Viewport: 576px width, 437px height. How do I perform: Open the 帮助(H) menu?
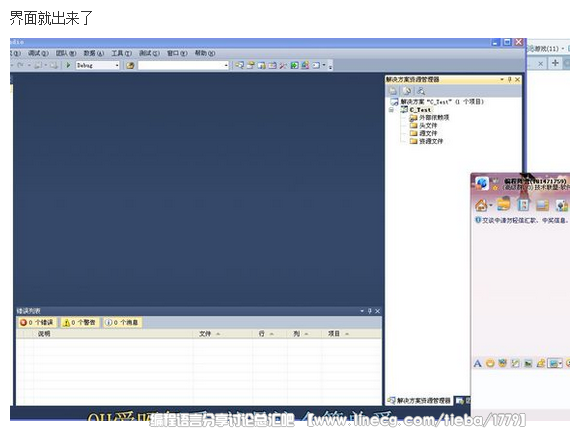pyautogui.click(x=205, y=53)
